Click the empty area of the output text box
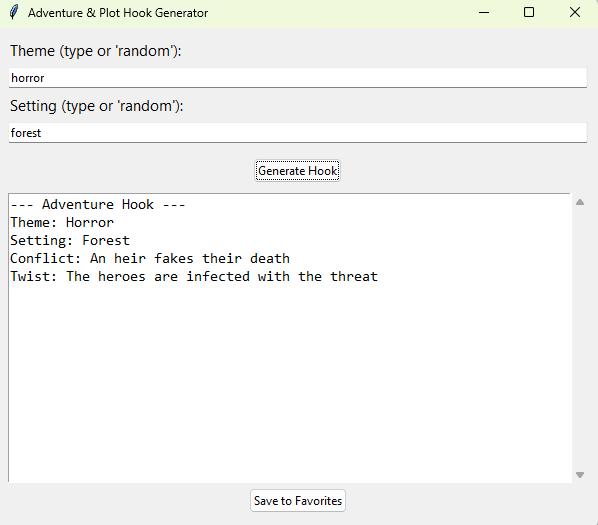This screenshot has height=525, width=598. click(290, 381)
